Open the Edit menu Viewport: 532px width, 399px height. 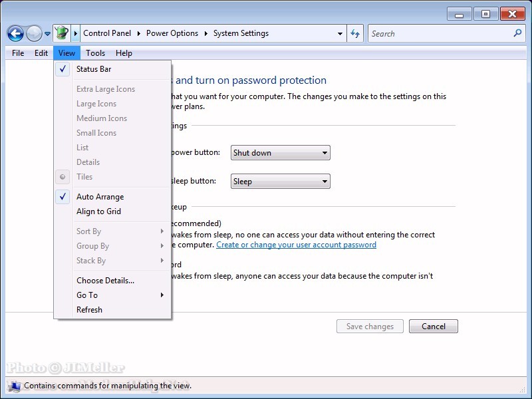pyautogui.click(x=41, y=53)
